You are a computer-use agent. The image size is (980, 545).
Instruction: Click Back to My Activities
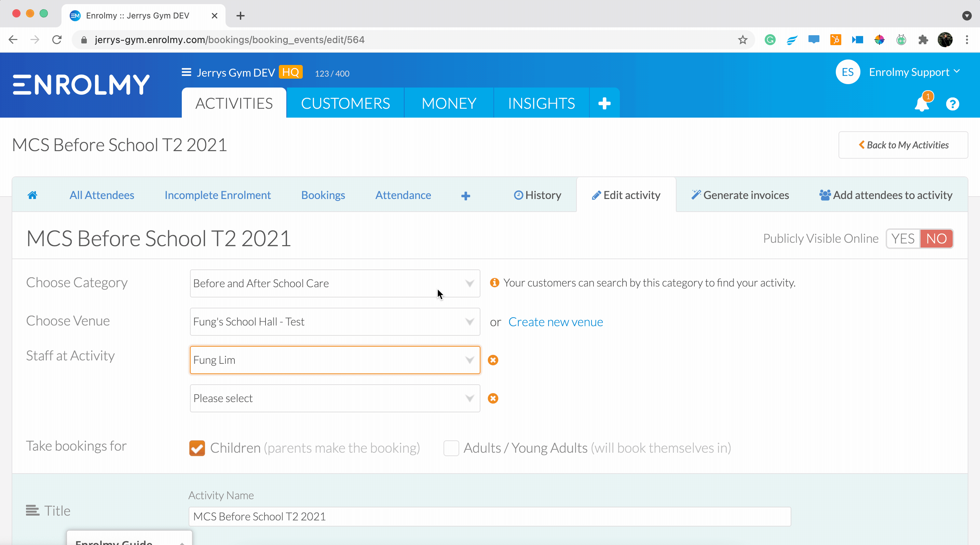pyautogui.click(x=903, y=145)
